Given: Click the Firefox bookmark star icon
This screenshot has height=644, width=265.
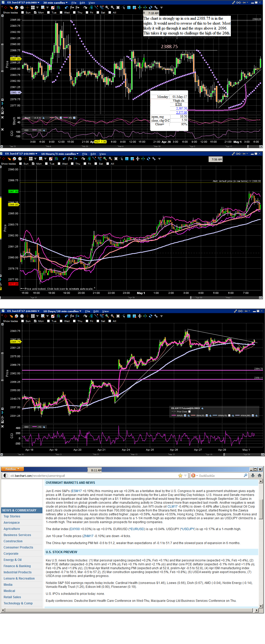Looking at the screenshot, I should [x=180, y=475].
